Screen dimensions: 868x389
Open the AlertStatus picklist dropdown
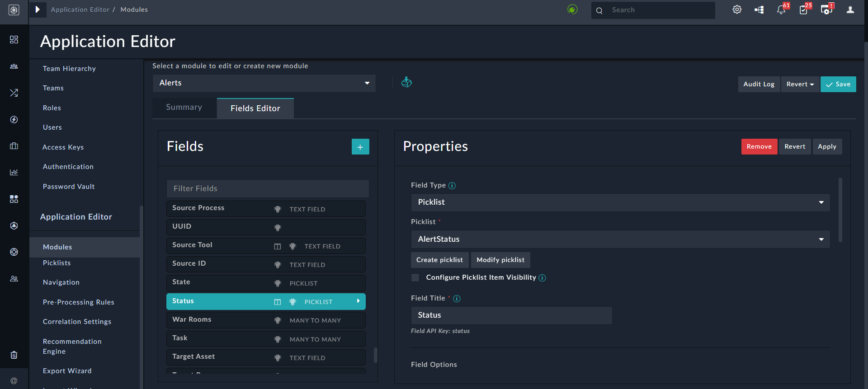click(620, 239)
